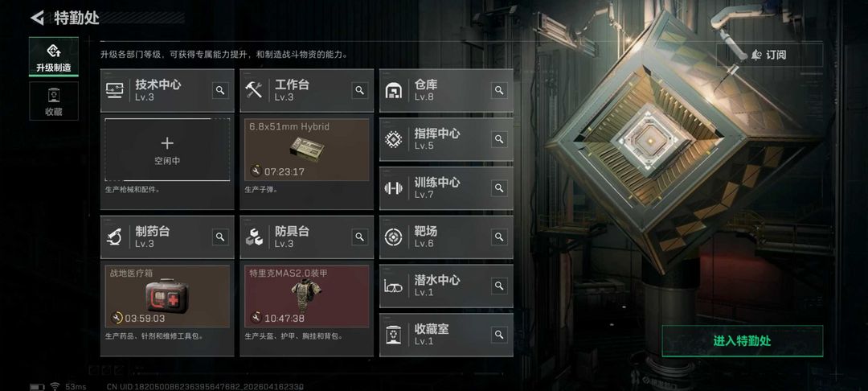Open 训练中心 magnifier icon
This screenshot has width=868, height=391.
point(499,187)
